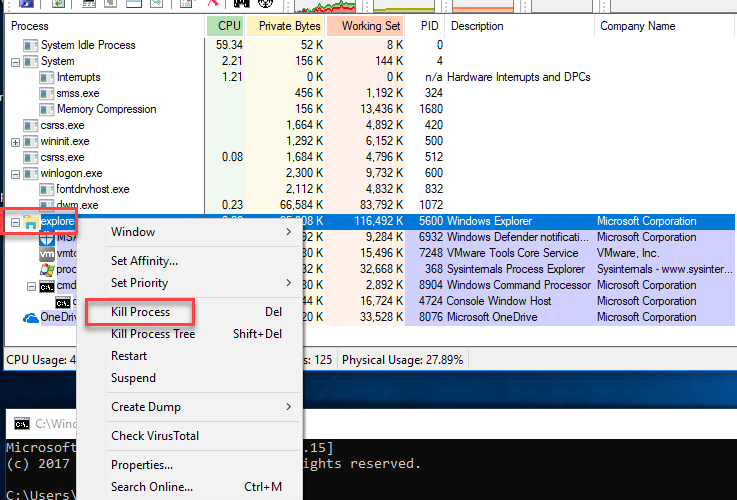The width and height of the screenshot is (737, 500).
Task: Click the Windows Defender shield icon
Action: pyautogui.click(x=47, y=238)
